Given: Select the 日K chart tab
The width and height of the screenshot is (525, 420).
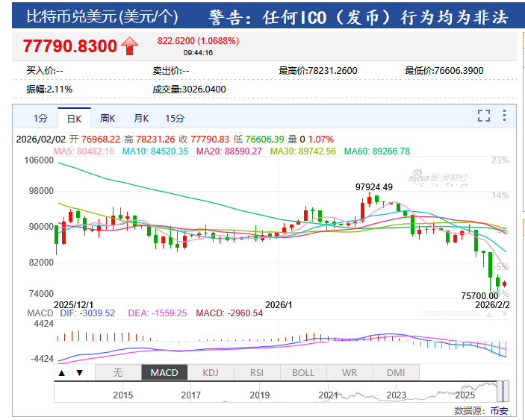Looking at the screenshot, I should point(74,118).
